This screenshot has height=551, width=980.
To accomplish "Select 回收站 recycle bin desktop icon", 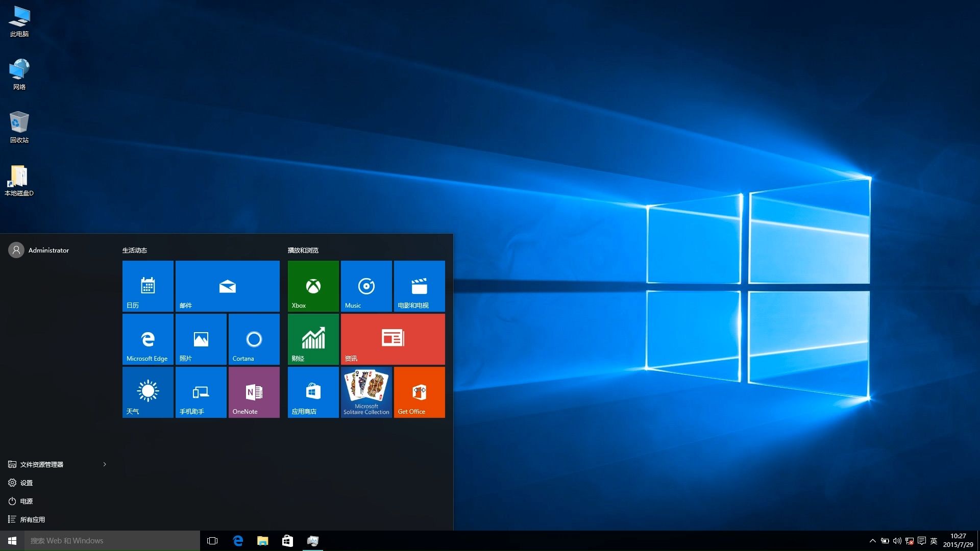I will pos(19,128).
